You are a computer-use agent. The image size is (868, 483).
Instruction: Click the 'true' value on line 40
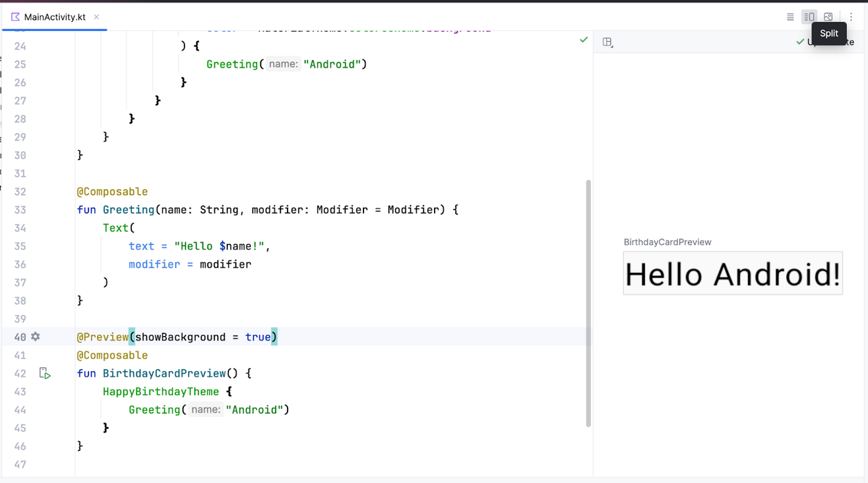[257, 337]
